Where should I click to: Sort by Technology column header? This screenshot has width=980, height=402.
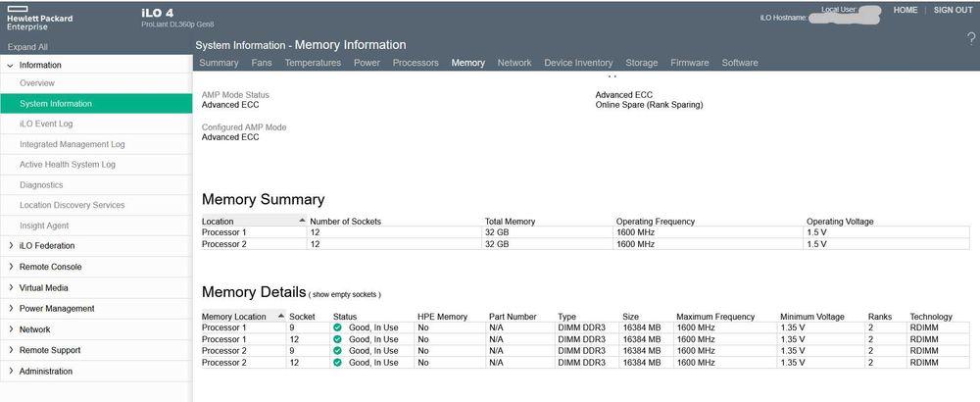(931, 317)
